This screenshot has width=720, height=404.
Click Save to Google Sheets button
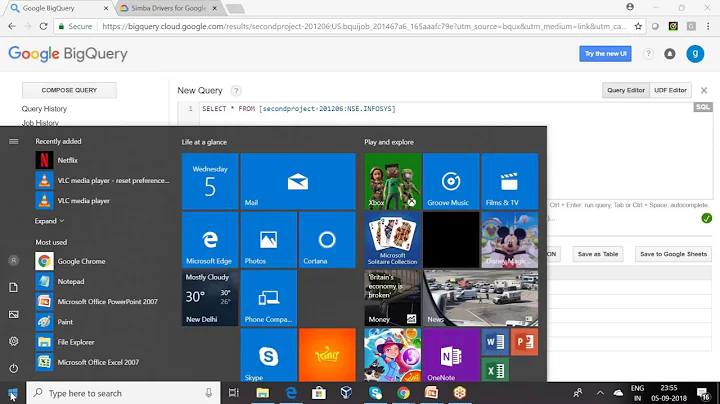coord(673,254)
